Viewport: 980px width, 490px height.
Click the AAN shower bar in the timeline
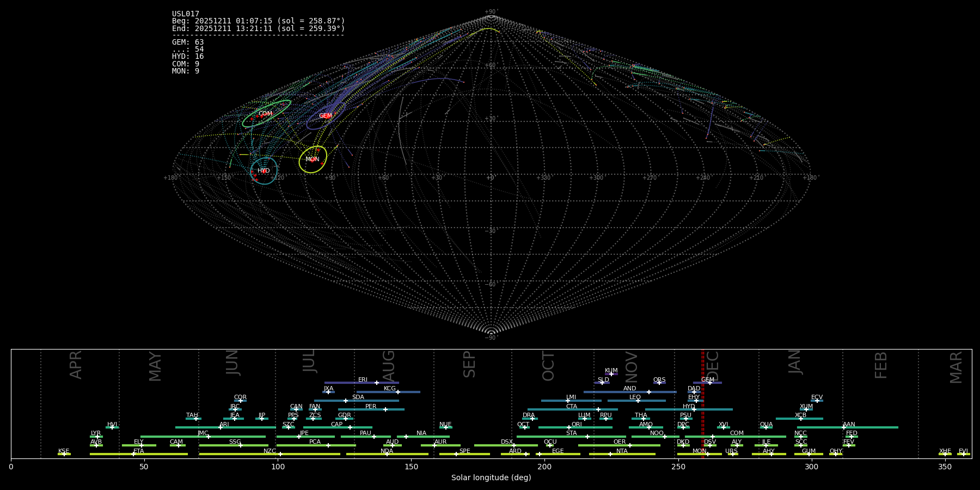[x=848, y=427]
